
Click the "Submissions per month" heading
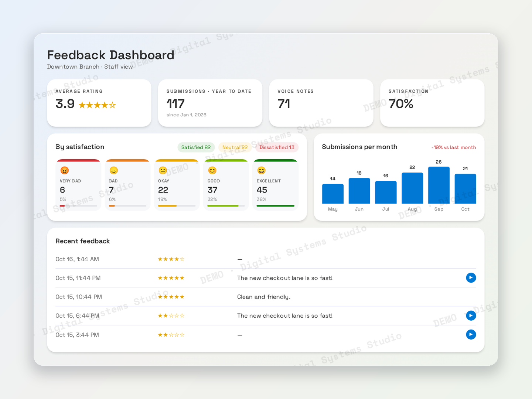point(360,147)
